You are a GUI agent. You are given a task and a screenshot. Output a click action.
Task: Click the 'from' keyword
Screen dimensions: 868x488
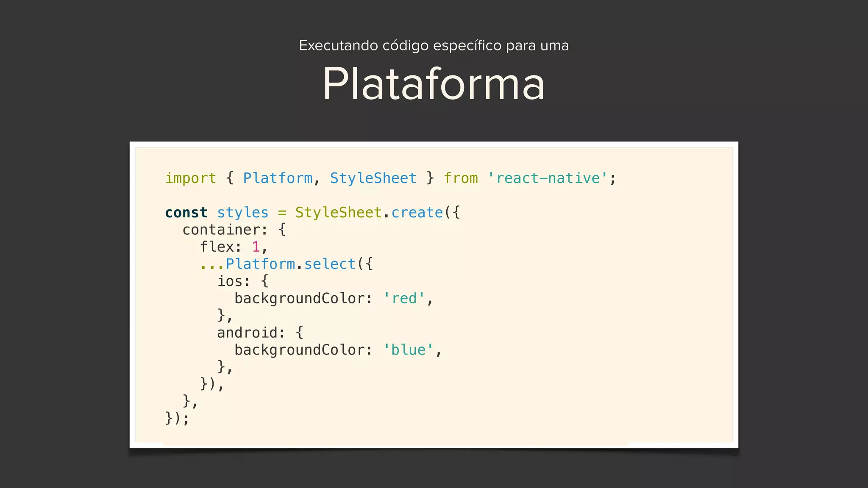(x=461, y=178)
